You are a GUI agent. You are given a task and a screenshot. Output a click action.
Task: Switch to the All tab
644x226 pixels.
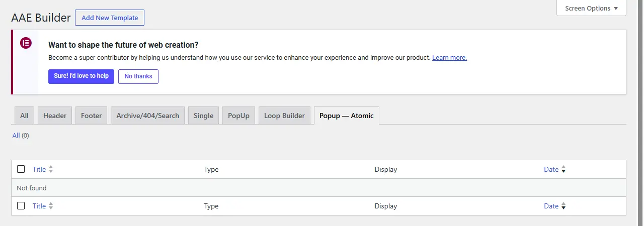24,116
